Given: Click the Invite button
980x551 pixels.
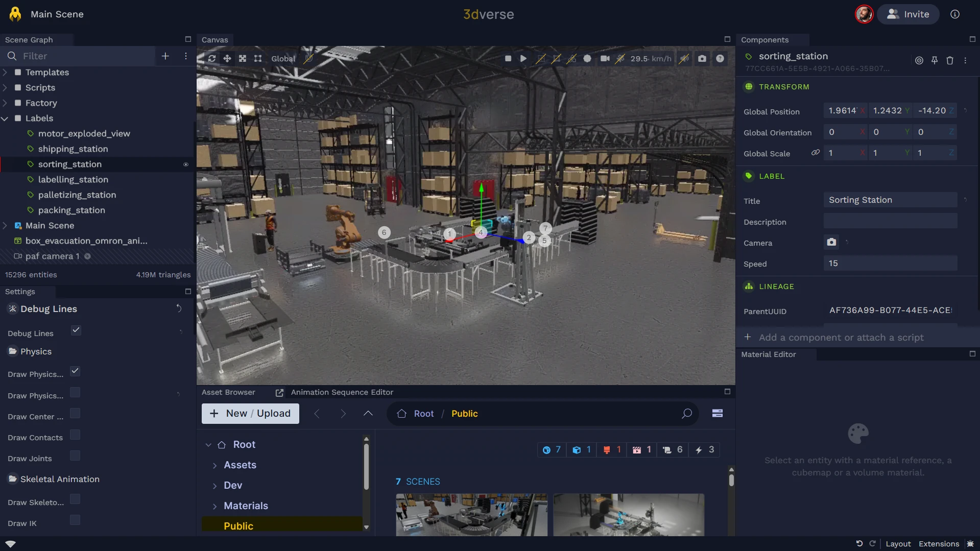Looking at the screenshot, I should pos(908,14).
